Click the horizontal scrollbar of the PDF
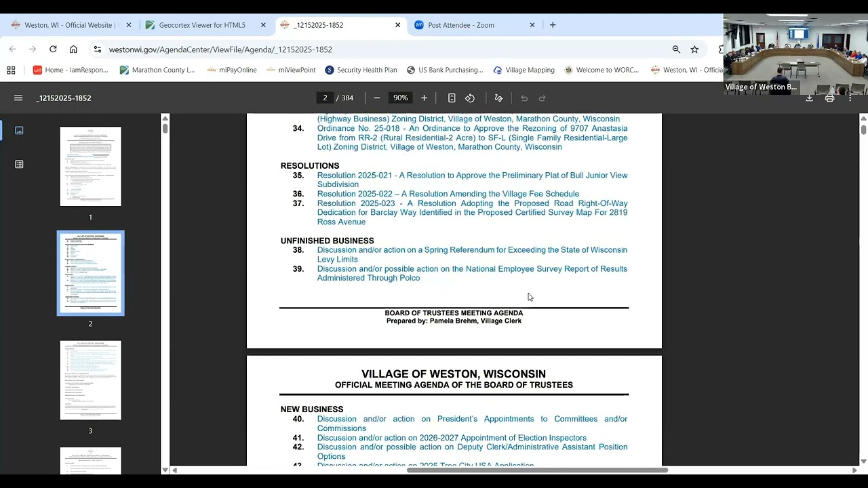 tap(537, 470)
